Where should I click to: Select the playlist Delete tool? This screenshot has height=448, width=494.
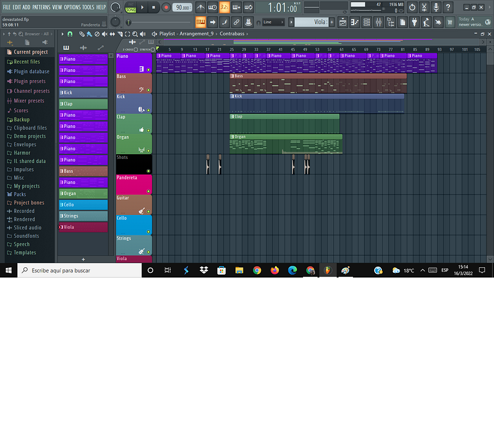pos(97,34)
